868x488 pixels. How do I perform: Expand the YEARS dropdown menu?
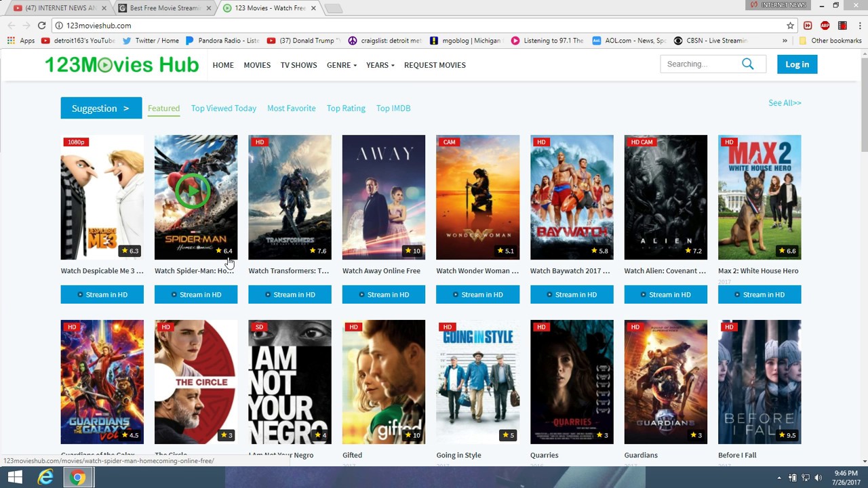click(x=380, y=65)
